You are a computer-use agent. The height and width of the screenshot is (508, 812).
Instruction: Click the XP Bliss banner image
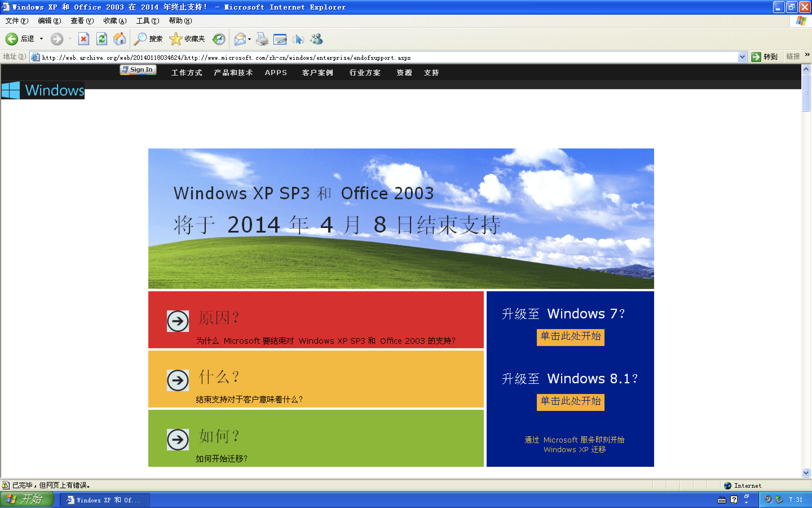401,218
